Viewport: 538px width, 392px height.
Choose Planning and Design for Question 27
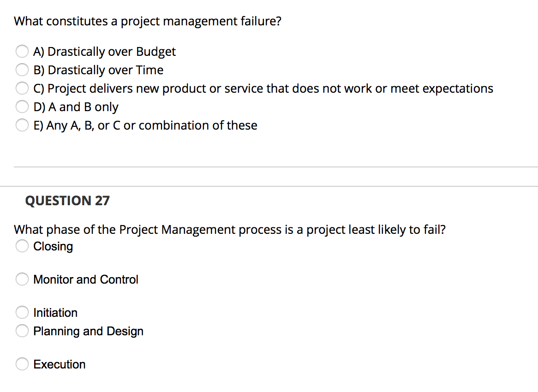pyautogui.click(x=22, y=331)
